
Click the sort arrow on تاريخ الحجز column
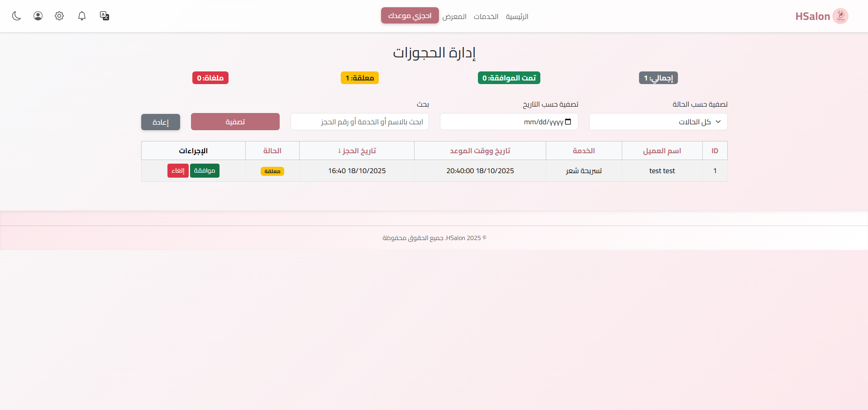tap(340, 151)
